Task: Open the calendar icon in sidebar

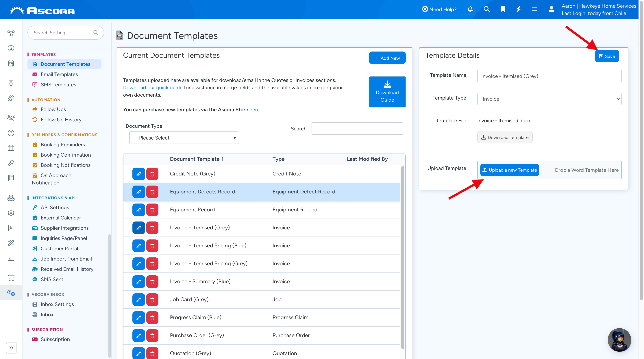Action: [x=11, y=63]
